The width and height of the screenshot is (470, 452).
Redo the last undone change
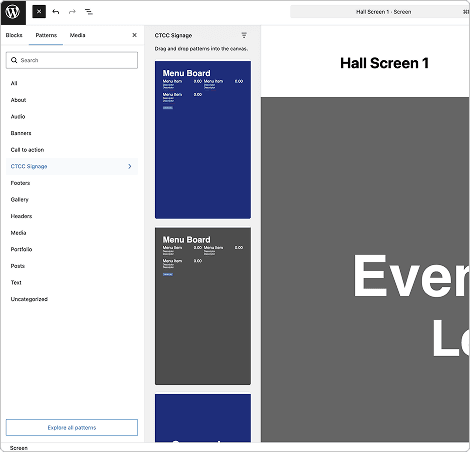coord(72,12)
